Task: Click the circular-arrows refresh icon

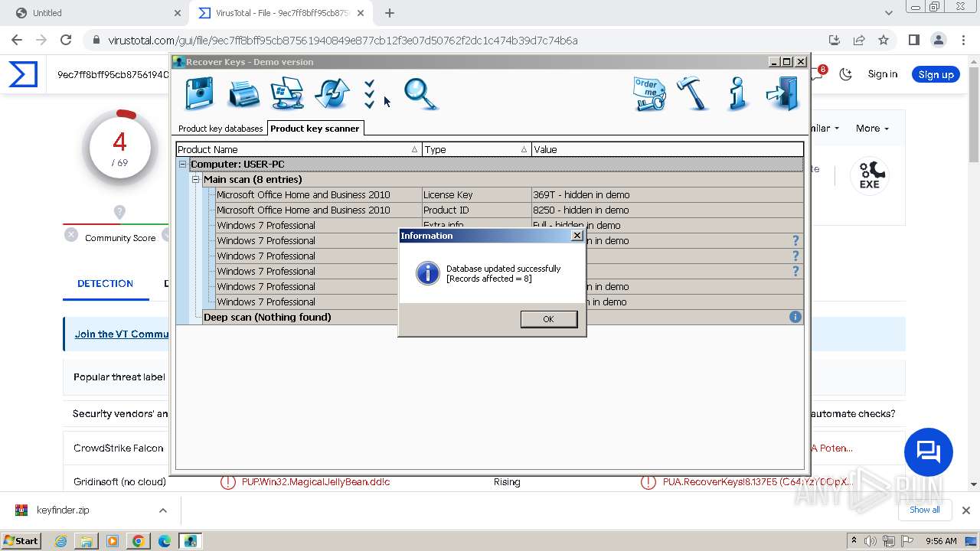Action: (x=332, y=94)
